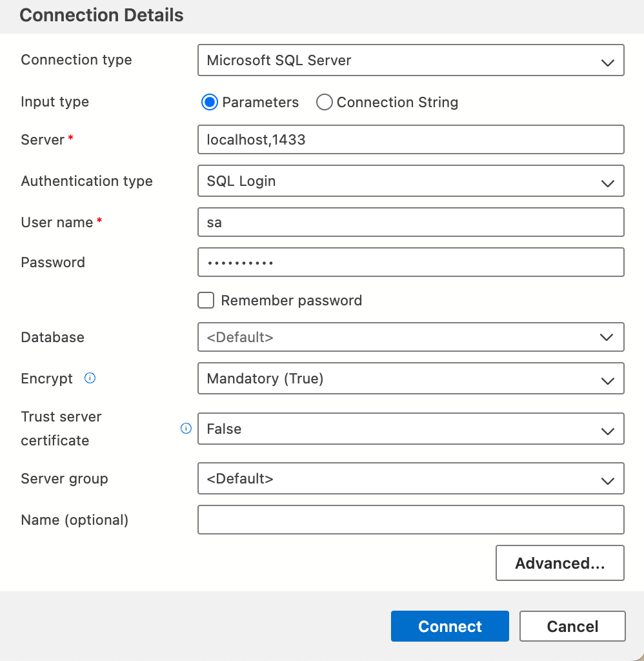
Task: Click the User name field containing sa
Action: coord(411,222)
